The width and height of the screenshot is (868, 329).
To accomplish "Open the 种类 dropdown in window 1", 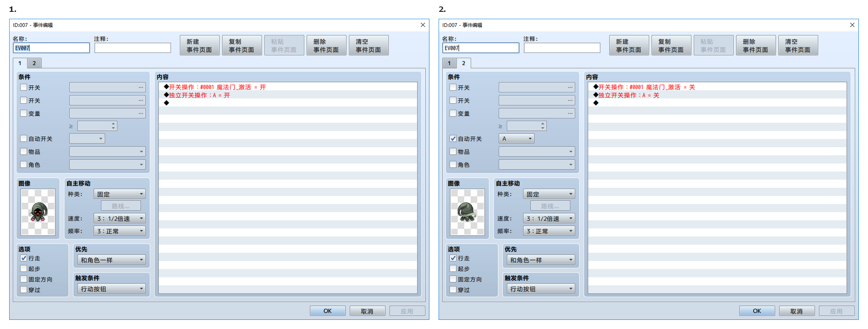I will 120,194.
